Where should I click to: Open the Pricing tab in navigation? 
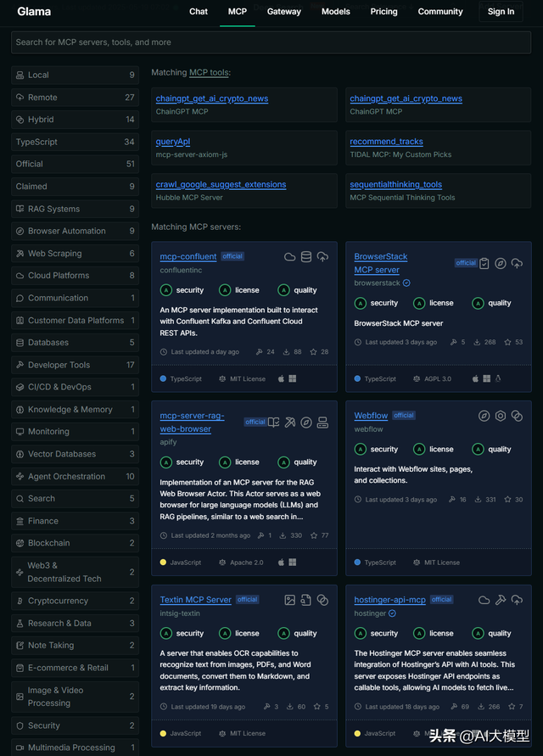click(383, 12)
